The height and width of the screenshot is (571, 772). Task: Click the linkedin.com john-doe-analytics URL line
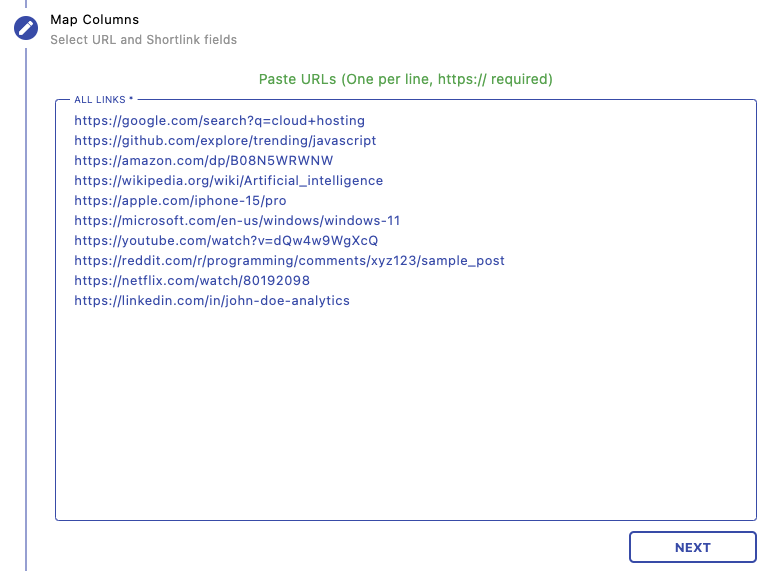(212, 301)
